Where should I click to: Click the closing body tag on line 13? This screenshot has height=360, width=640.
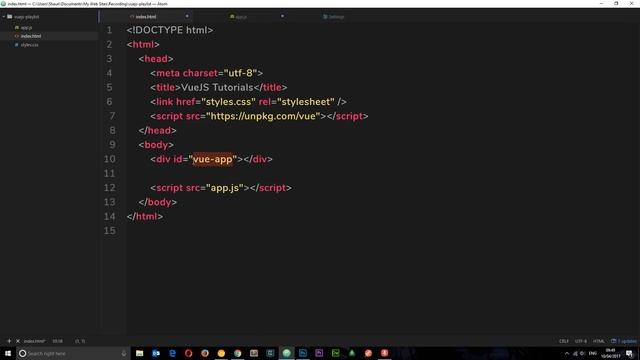click(x=158, y=202)
